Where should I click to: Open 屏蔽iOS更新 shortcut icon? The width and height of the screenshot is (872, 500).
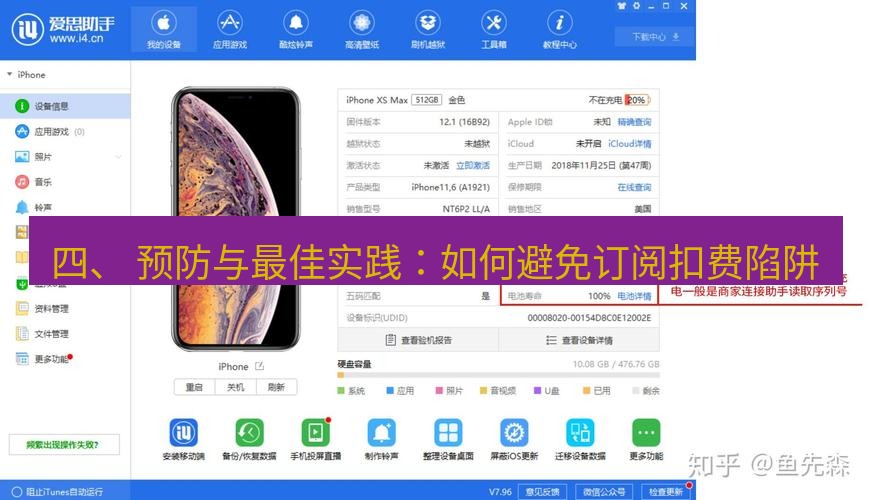point(514,432)
